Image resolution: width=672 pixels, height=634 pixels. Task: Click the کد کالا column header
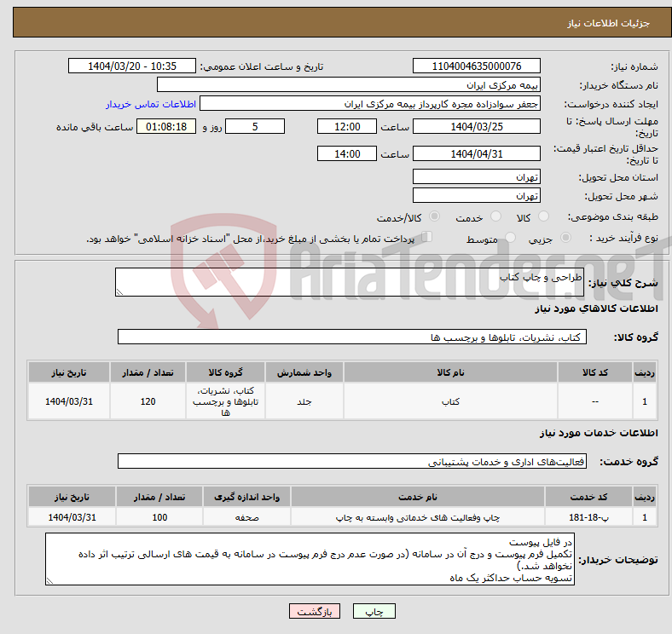point(595,372)
